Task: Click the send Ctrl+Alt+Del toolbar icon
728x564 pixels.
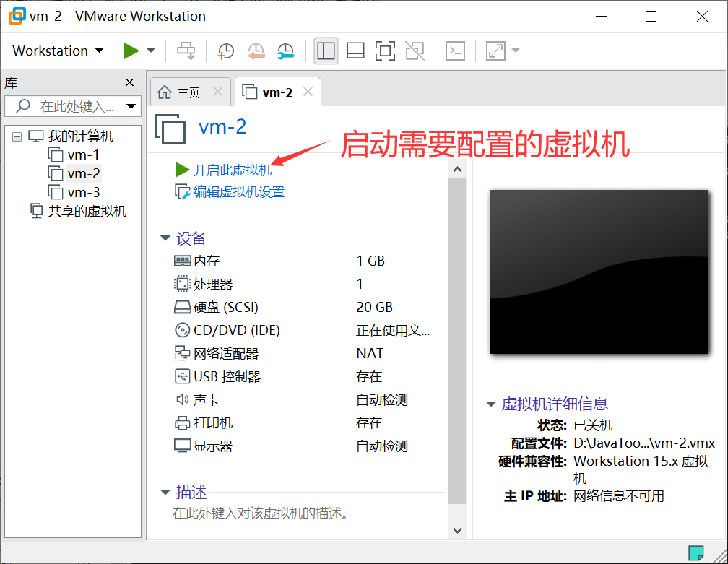Action: point(186,51)
